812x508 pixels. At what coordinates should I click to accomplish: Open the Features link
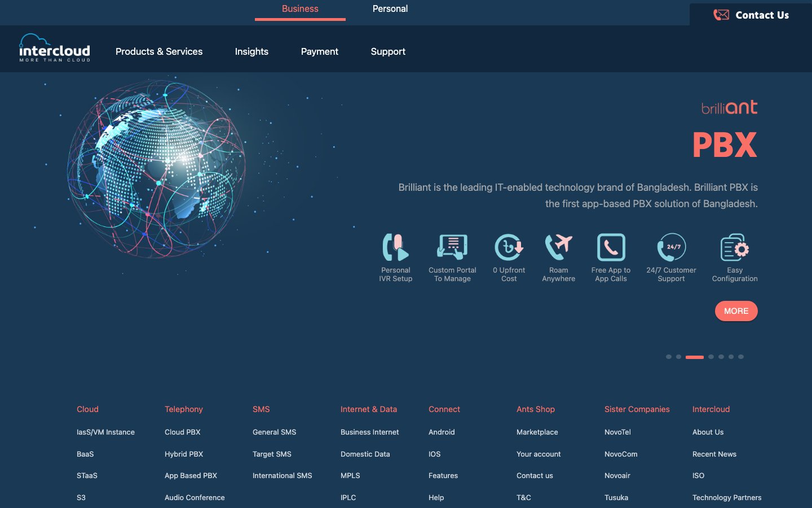443,476
